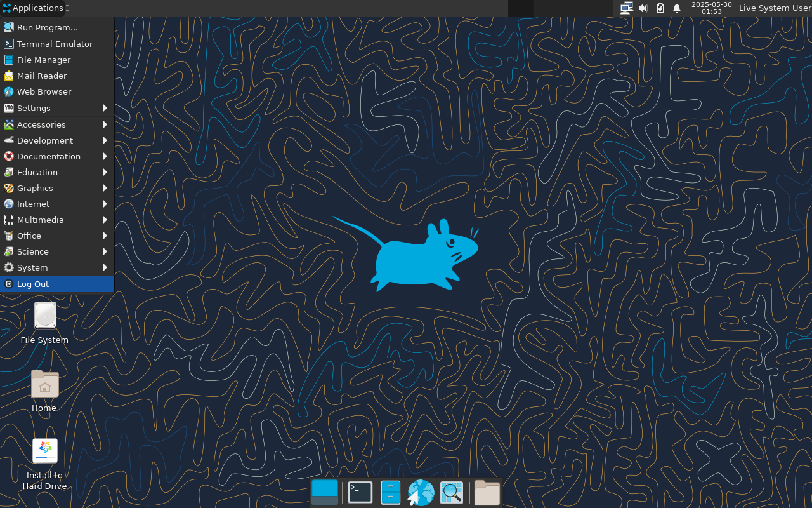
Task: Open the System category
Action: tap(57, 267)
